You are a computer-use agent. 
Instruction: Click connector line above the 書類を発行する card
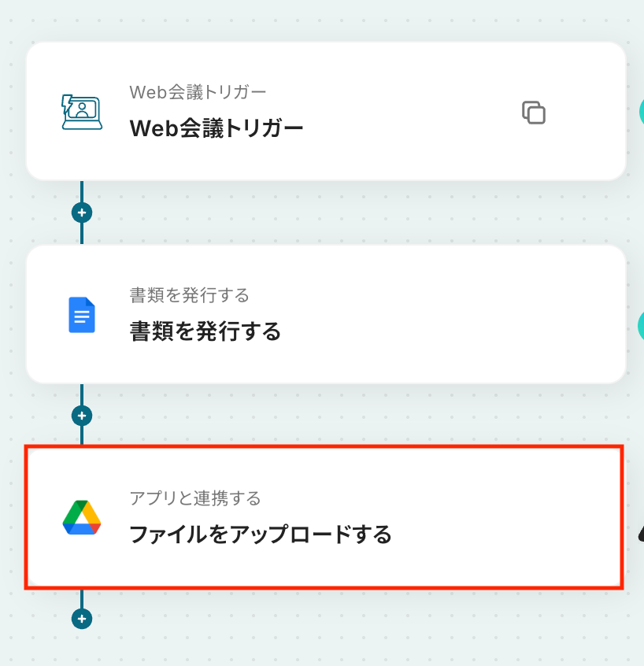[x=82, y=234]
